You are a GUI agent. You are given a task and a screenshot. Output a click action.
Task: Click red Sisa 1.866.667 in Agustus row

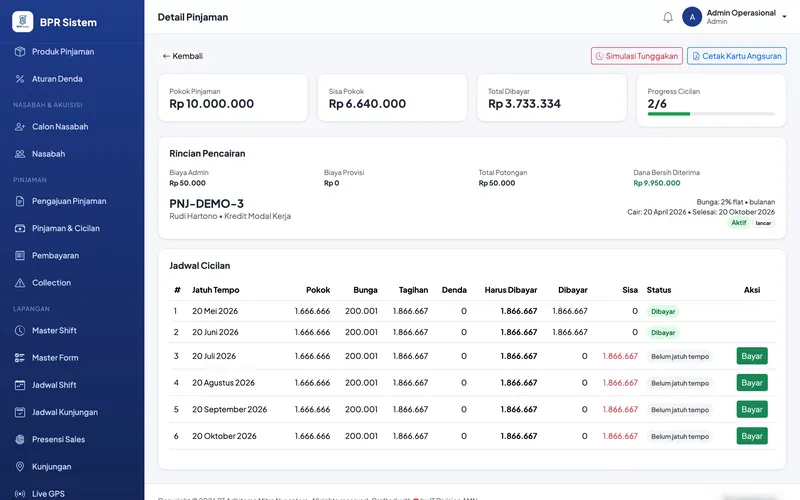(x=620, y=383)
